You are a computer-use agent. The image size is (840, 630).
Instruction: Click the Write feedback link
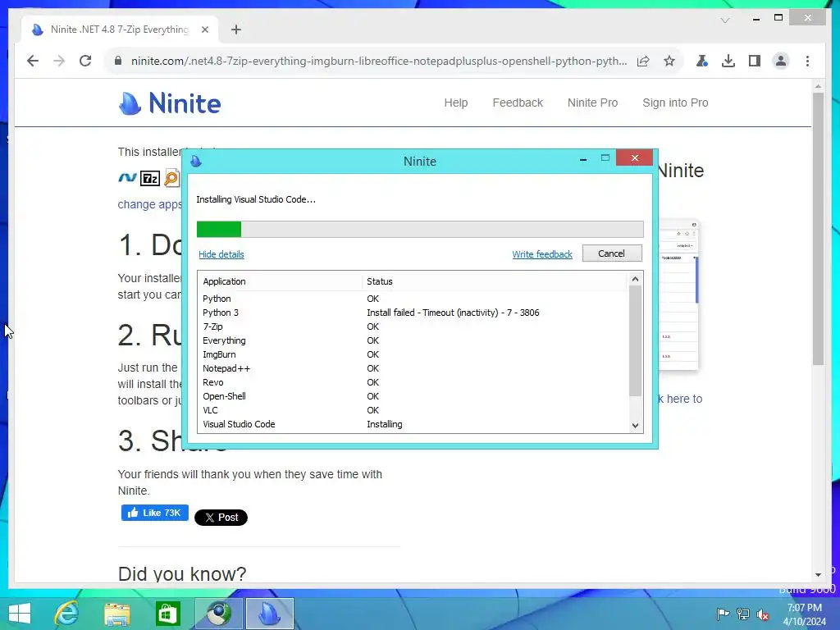[542, 254]
